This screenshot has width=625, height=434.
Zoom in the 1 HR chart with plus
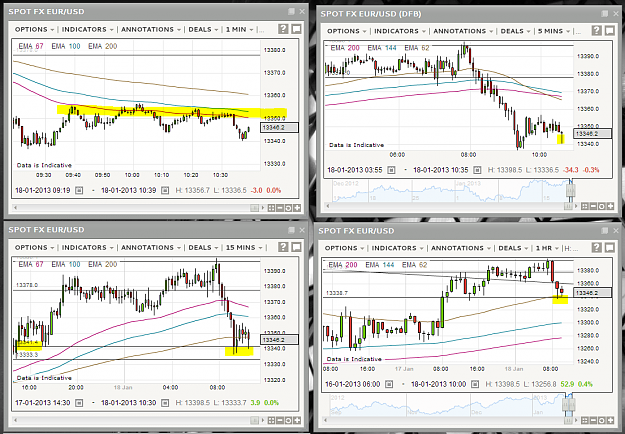tap(610, 420)
